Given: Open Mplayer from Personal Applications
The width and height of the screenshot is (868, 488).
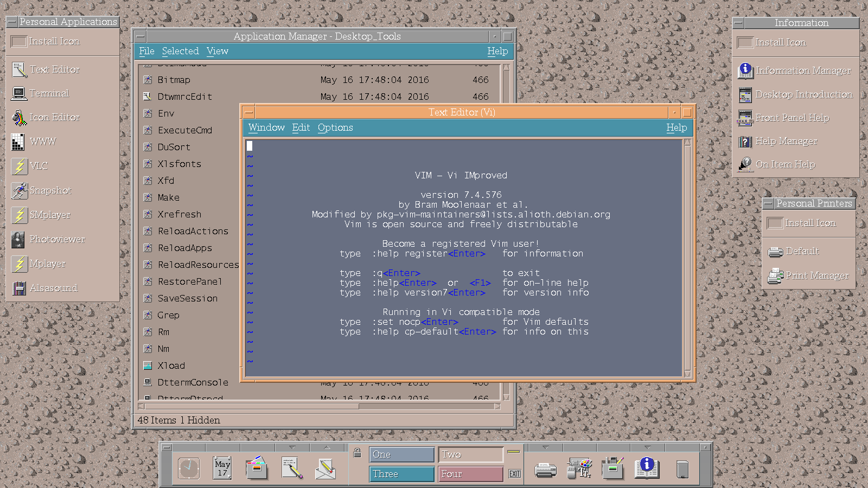Looking at the screenshot, I should click(39, 264).
